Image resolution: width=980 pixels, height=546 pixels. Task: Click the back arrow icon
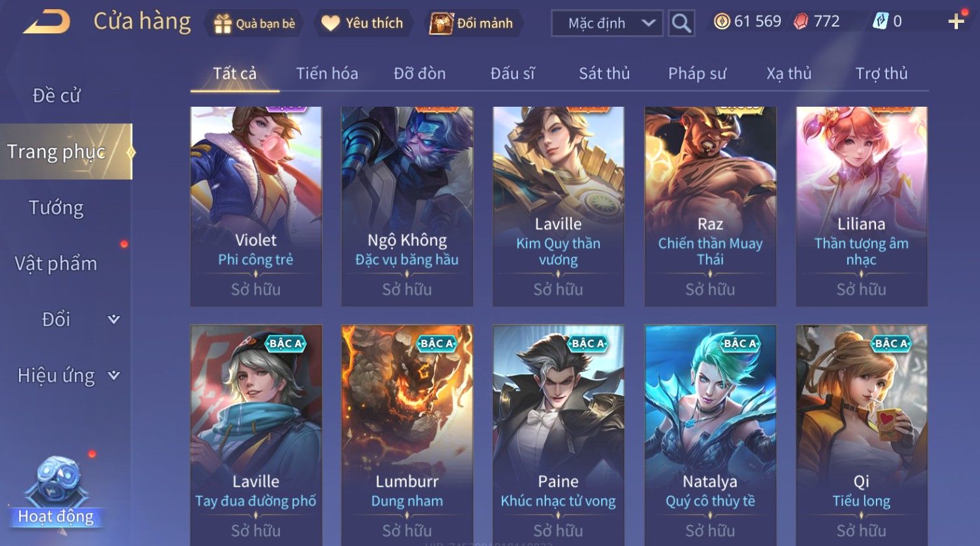pos(47,22)
